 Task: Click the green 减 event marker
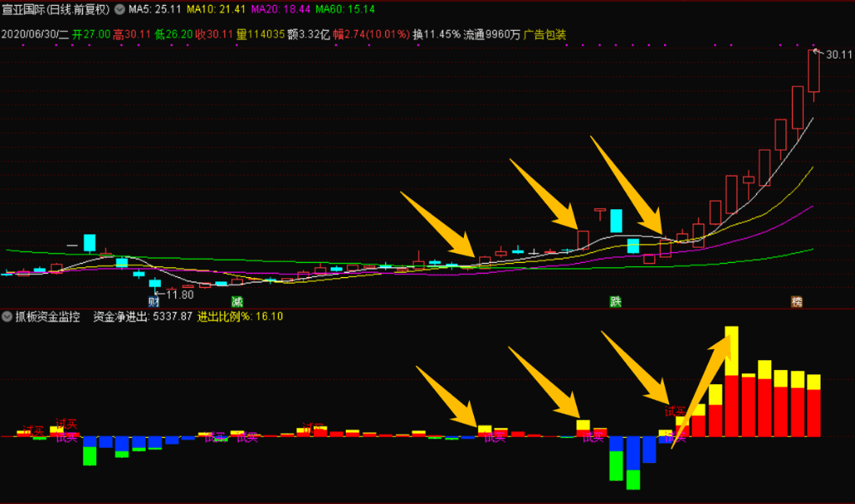[237, 302]
